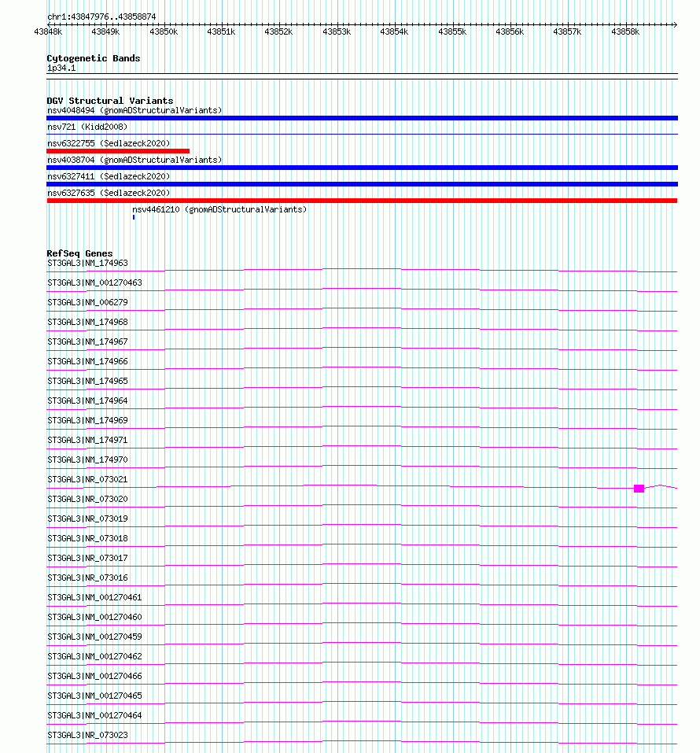Select transcript ST3GAL3|NM_001270462
700x753 pixels.
[94, 657]
